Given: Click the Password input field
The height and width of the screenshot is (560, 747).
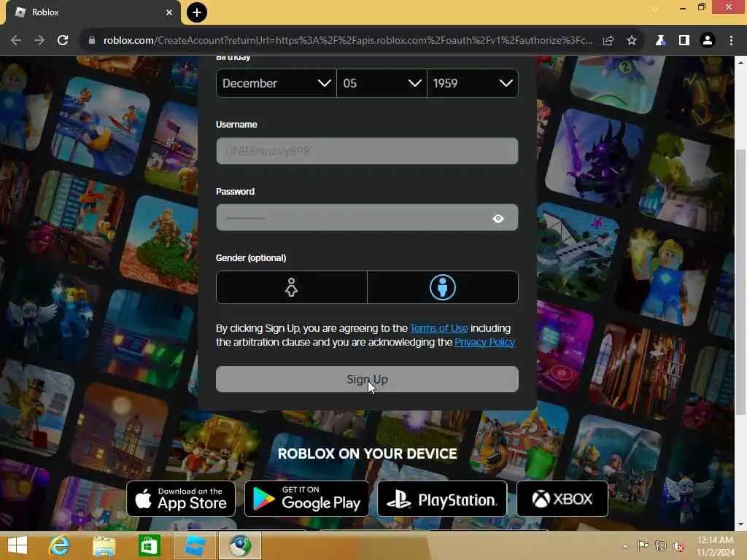Looking at the screenshot, I should (x=367, y=217).
